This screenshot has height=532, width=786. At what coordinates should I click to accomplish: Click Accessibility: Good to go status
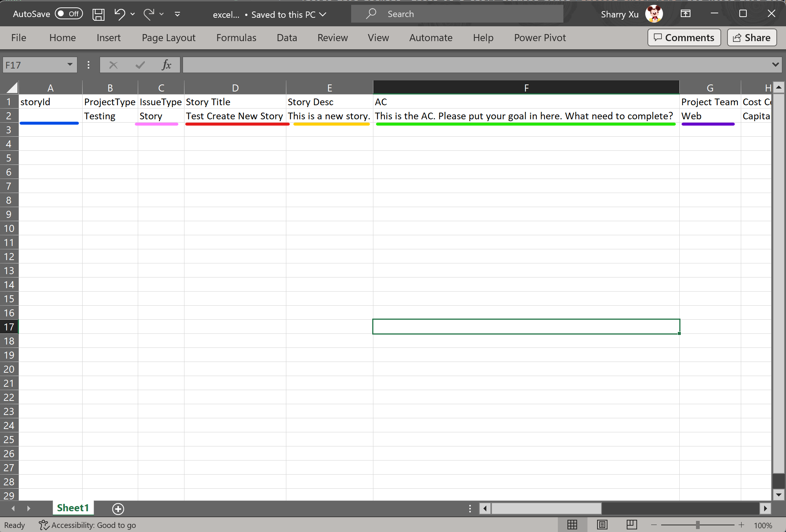(x=87, y=525)
